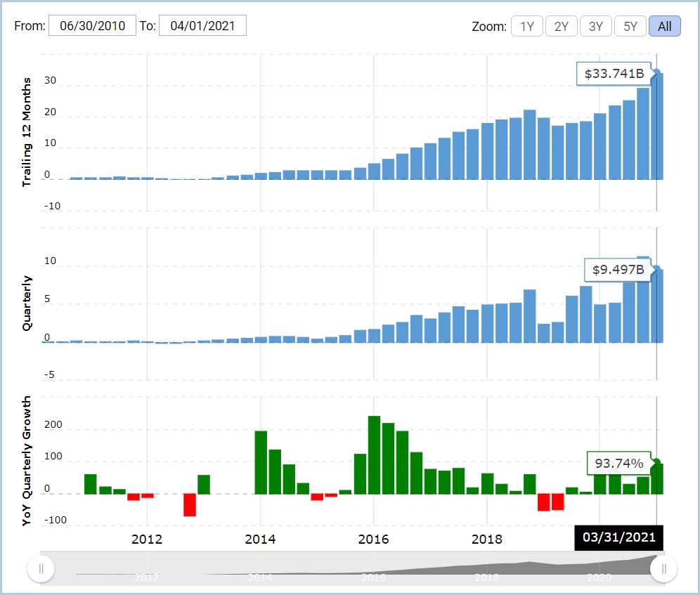Switch zoom range to 3Y
This screenshot has width=700, height=595.
click(595, 27)
